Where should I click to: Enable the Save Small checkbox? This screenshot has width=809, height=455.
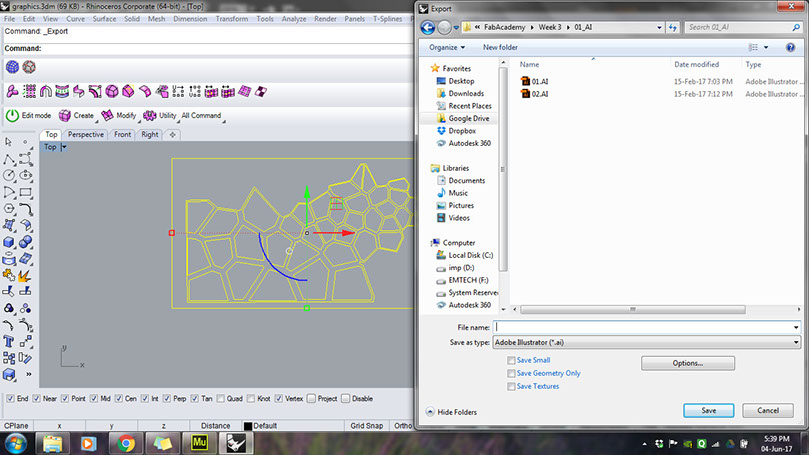(511, 361)
